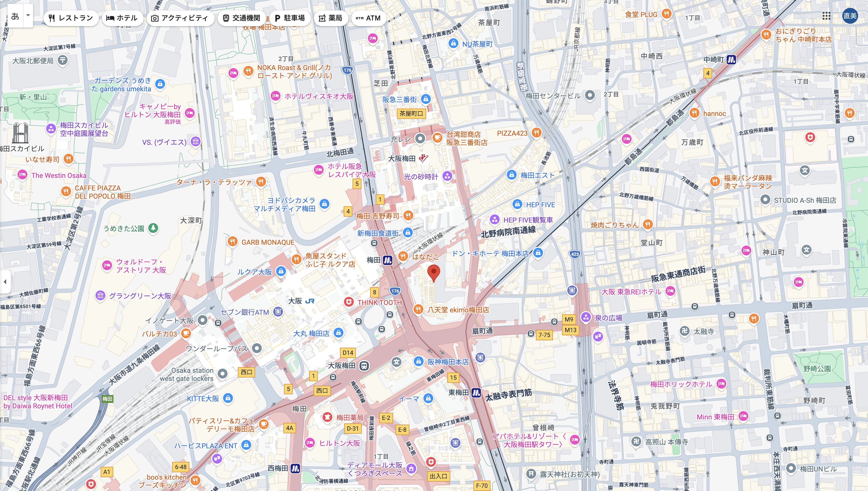Click the THINK TOOTH dental marker
This screenshot has width=868, height=491.
(x=349, y=302)
